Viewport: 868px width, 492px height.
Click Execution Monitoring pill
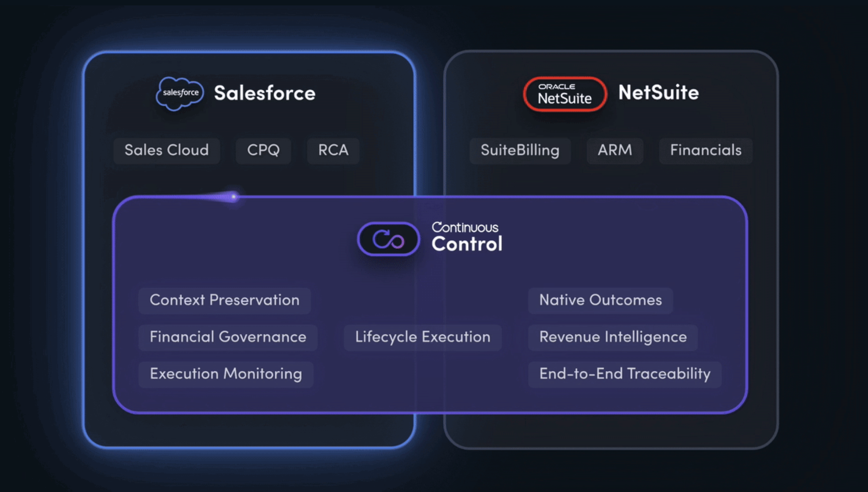point(226,374)
